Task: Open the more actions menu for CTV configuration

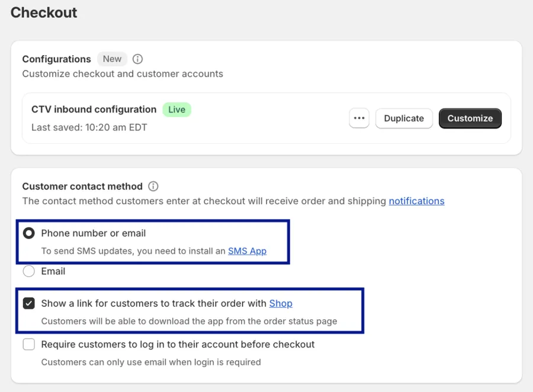Action: [359, 118]
